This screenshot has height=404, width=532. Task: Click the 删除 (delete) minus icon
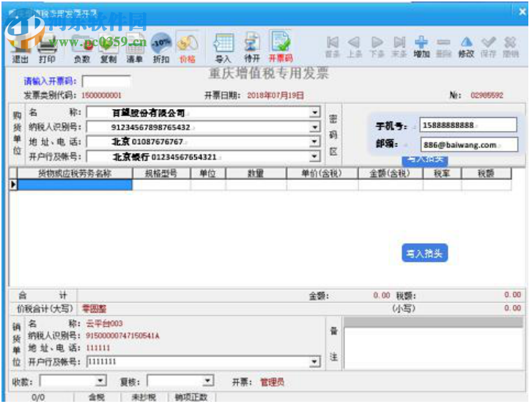(443, 47)
